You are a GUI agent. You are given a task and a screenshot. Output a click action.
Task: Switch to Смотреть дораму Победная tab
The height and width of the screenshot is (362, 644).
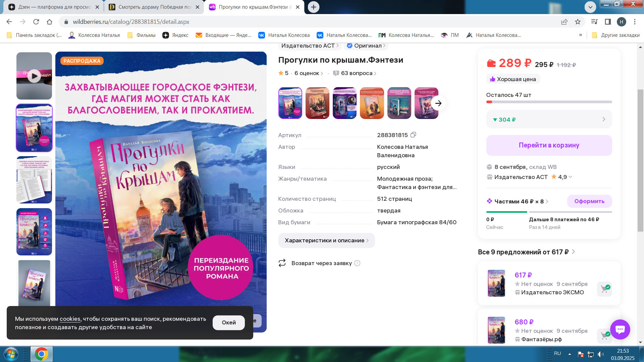click(x=154, y=7)
